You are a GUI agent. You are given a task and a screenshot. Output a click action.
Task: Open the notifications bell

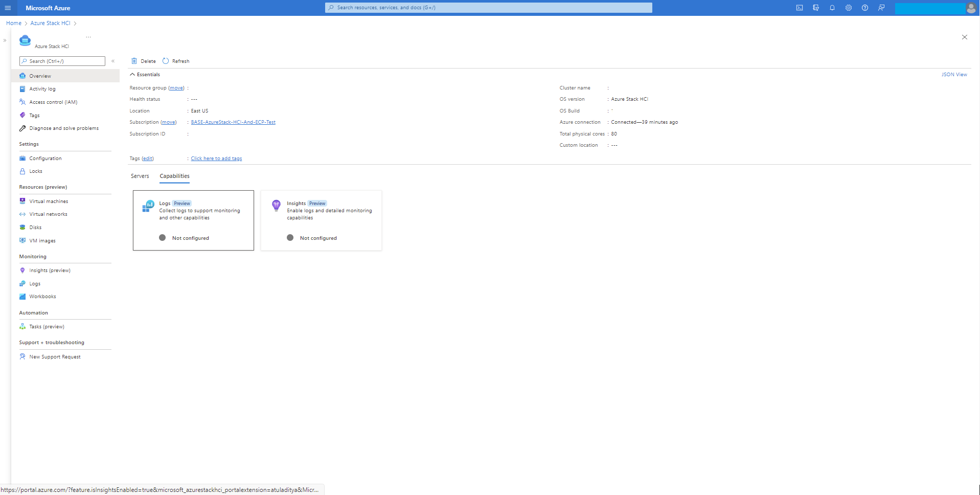pyautogui.click(x=832, y=8)
